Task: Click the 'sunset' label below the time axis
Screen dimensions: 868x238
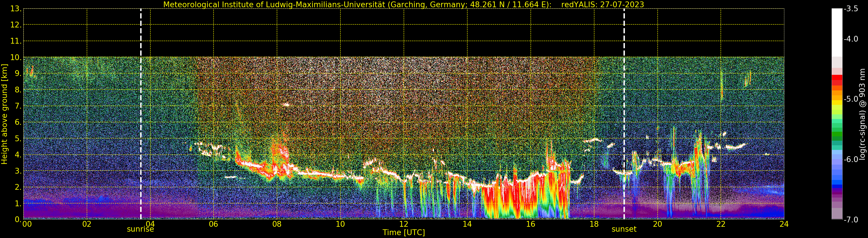Action: [624, 229]
